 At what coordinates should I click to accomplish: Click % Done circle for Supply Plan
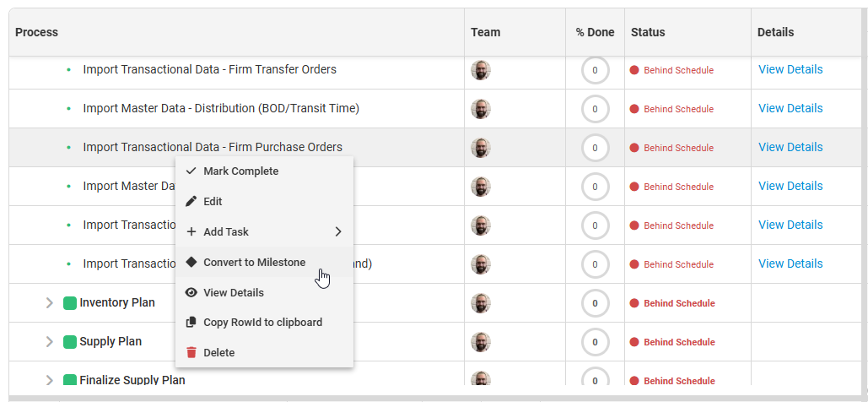pos(595,342)
